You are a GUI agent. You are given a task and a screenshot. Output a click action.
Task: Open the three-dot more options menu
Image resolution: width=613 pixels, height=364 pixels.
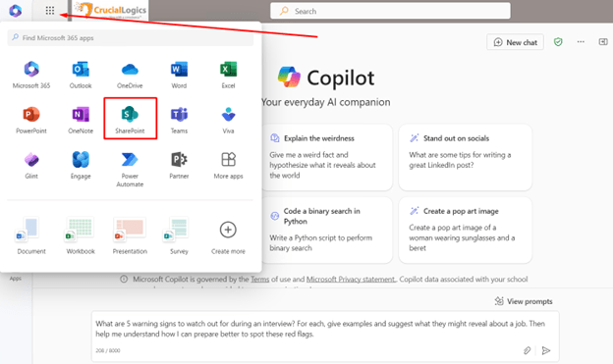pos(581,42)
